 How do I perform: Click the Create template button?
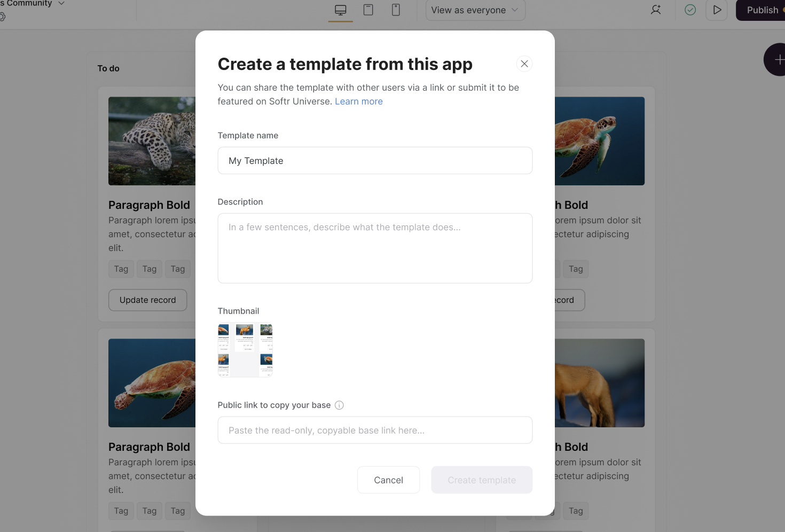482,480
